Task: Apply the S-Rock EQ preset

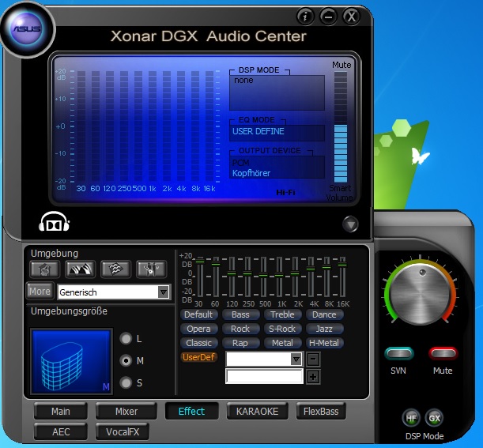Action: [x=282, y=329]
